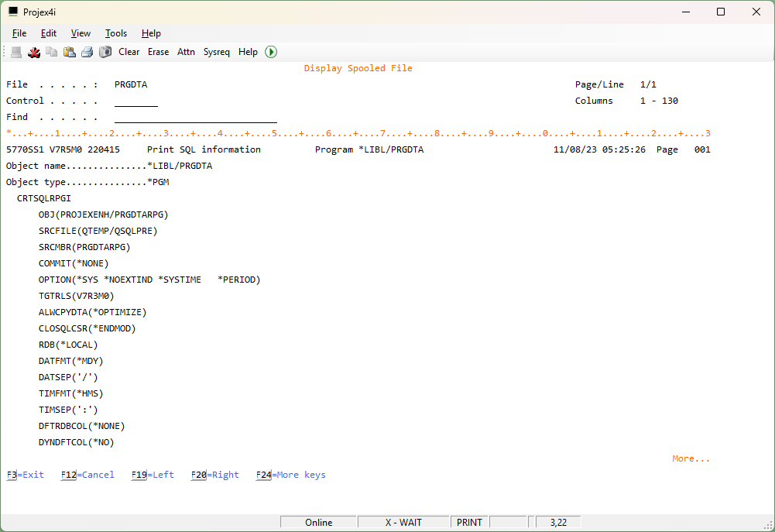Click the copy icon in toolbar

51,52
